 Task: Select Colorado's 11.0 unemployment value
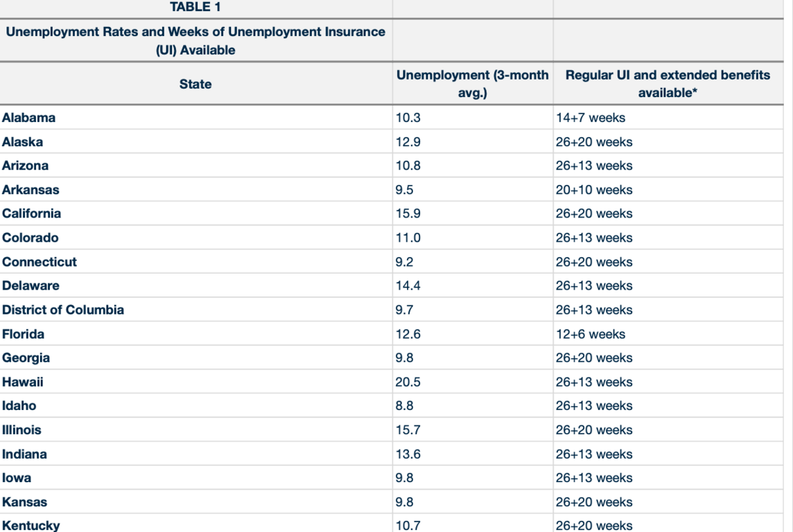click(x=408, y=238)
